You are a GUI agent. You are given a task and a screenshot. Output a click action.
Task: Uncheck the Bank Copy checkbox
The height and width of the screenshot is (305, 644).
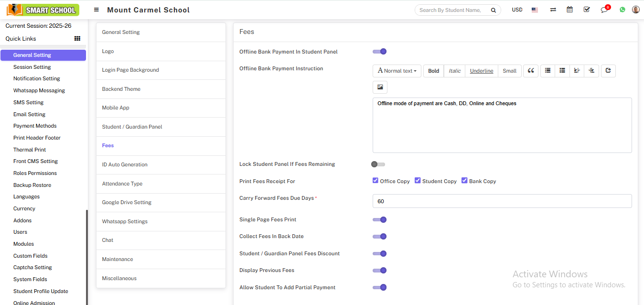click(464, 181)
